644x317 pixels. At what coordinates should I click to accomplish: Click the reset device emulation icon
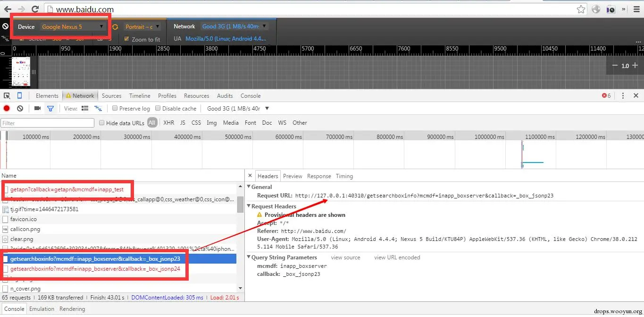[6, 27]
